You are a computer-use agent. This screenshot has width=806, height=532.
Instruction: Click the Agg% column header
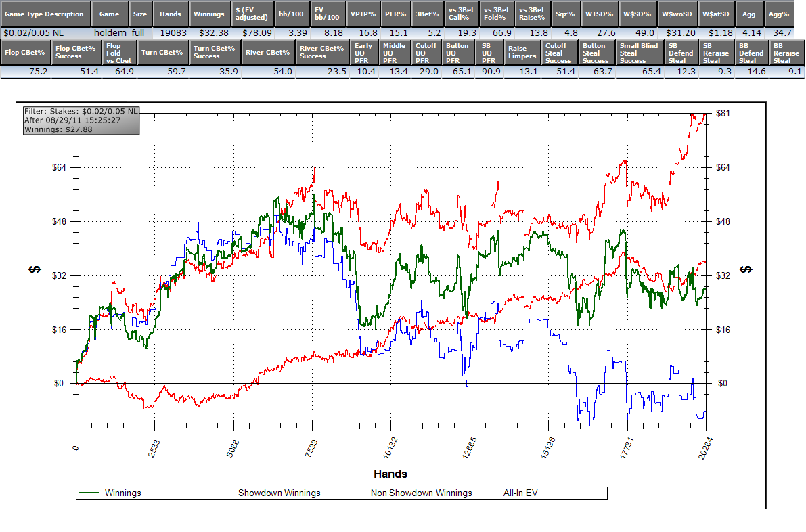[x=778, y=14]
